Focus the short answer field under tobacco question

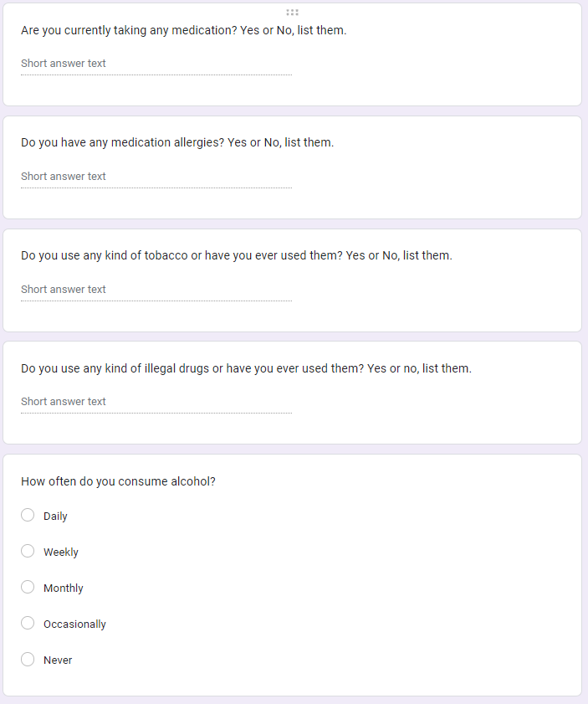click(156, 290)
